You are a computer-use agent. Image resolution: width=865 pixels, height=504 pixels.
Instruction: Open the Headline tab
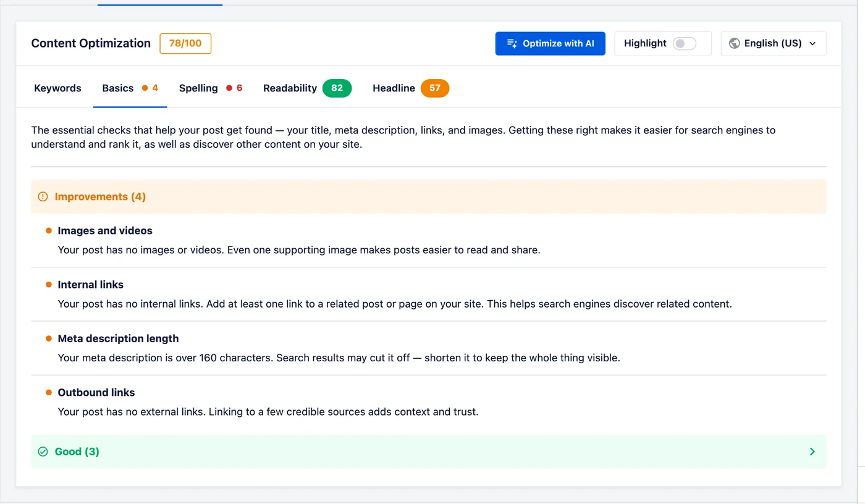click(410, 88)
